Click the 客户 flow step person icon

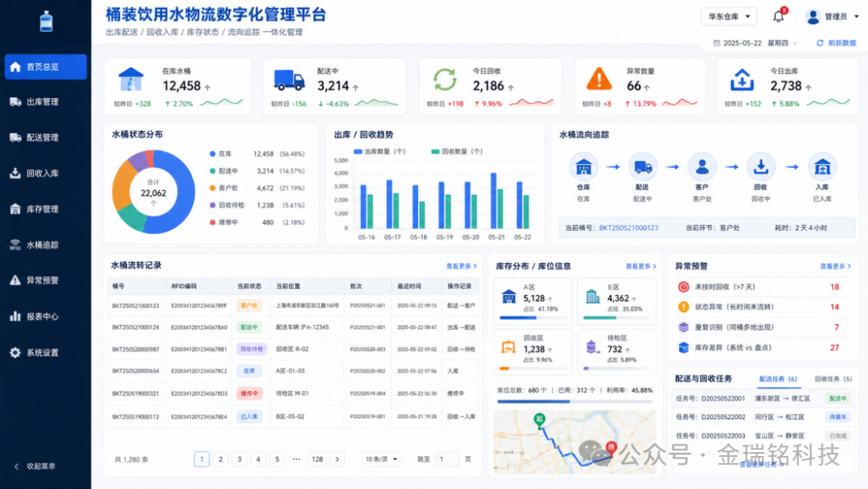coord(702,166)
